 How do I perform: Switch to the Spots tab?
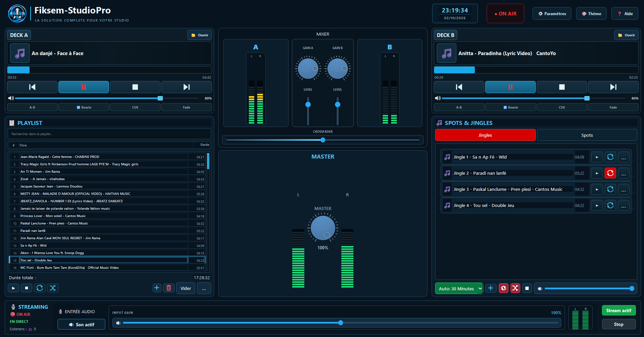pyautogui.click(x=587, y=135)
